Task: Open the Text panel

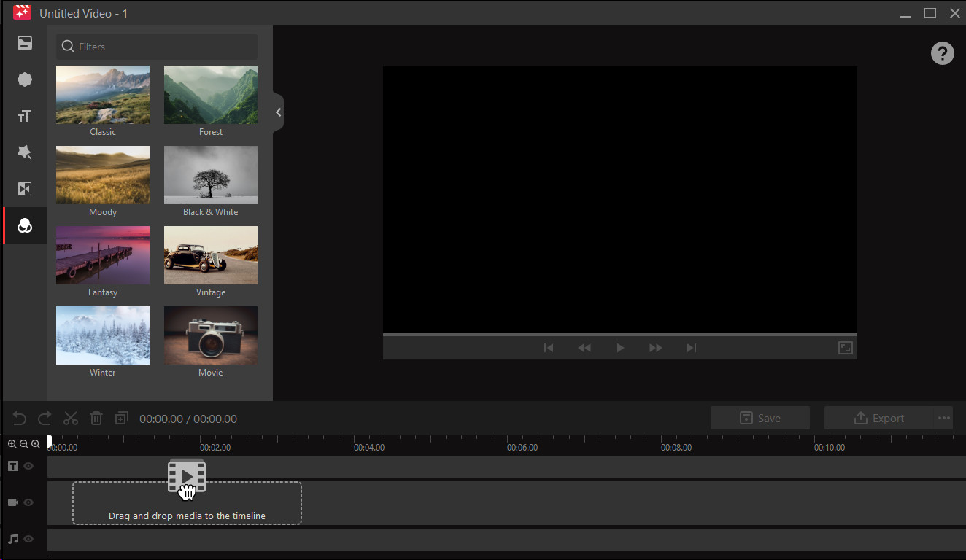Action: (x=24, y=116)
